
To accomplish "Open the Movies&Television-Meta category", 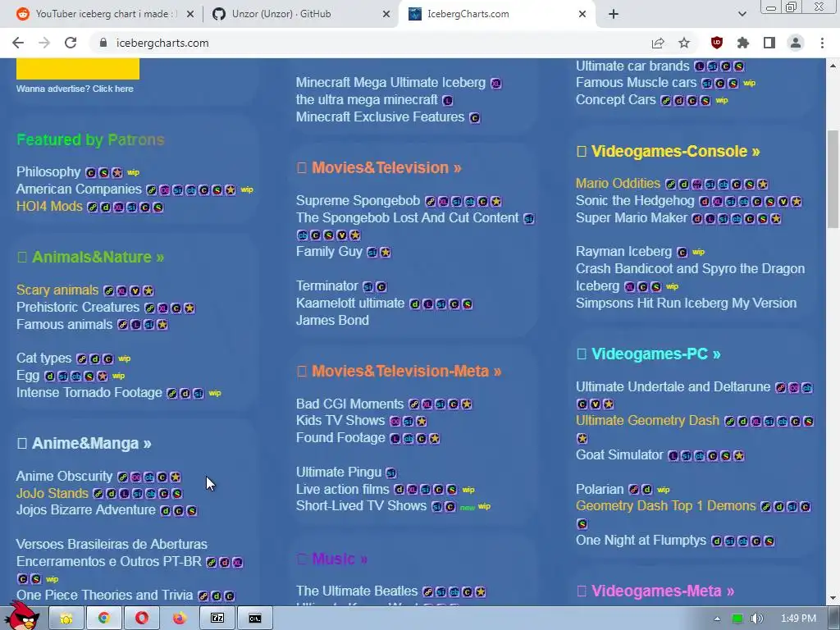I will point(399,372).
